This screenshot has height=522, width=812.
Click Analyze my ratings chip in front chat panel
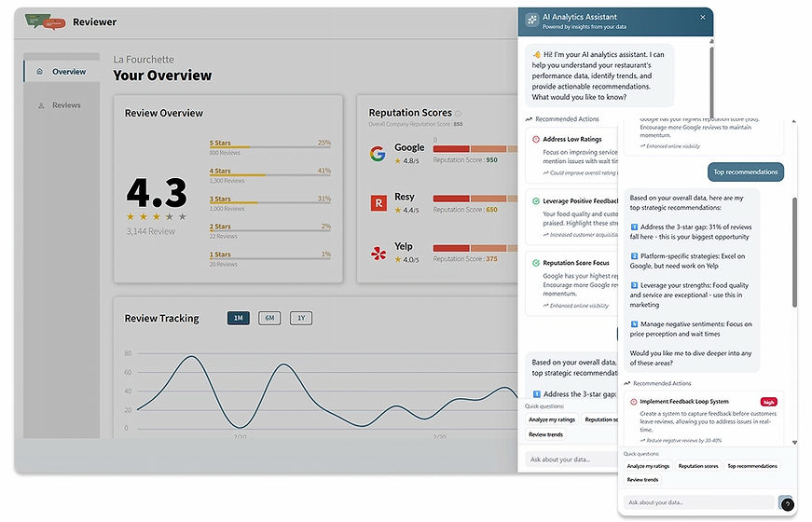(x=648, y=466)
